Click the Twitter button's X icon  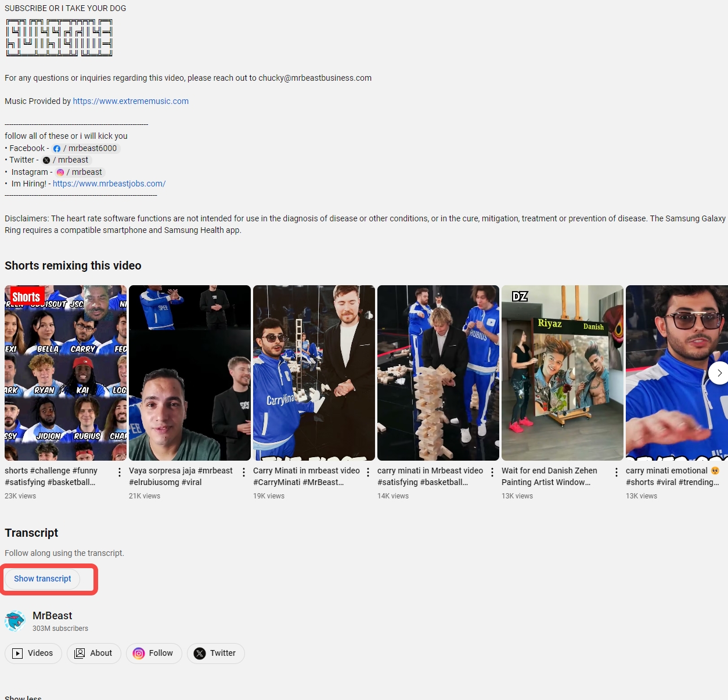pyautogui.click(x=200, y=653)
